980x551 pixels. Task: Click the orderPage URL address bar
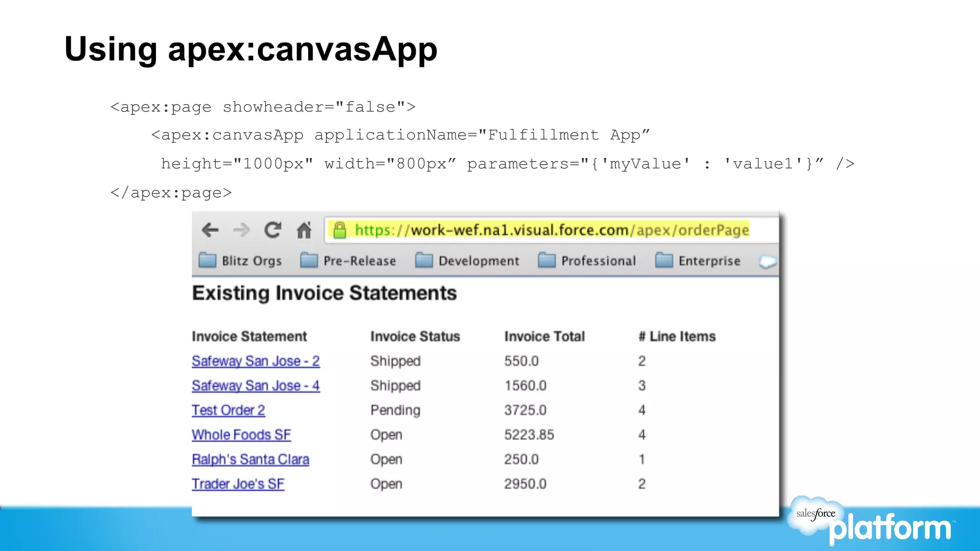click(550, 230)
